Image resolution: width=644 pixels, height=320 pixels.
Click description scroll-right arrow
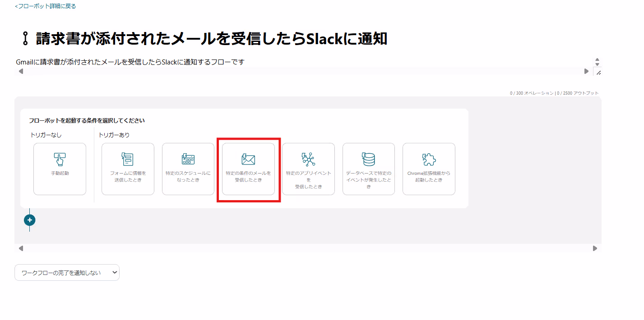tap(586, 71)
